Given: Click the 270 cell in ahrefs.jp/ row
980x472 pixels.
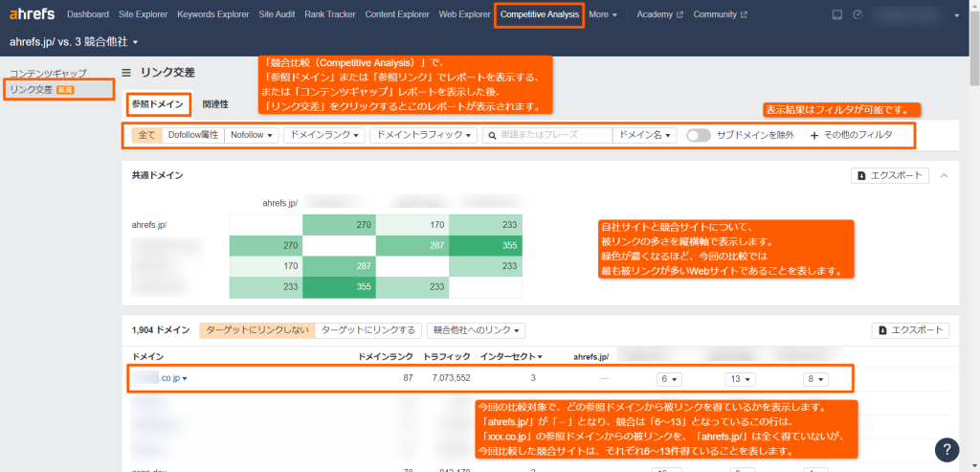Looking at the screenshot, I should [x=340, y=225].
